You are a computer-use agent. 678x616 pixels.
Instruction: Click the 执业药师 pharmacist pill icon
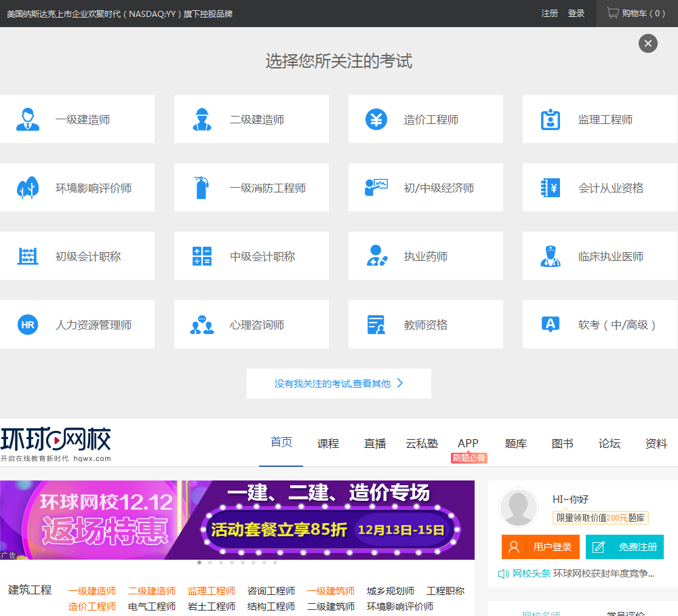pyautogui.click(x=376, y=256)
